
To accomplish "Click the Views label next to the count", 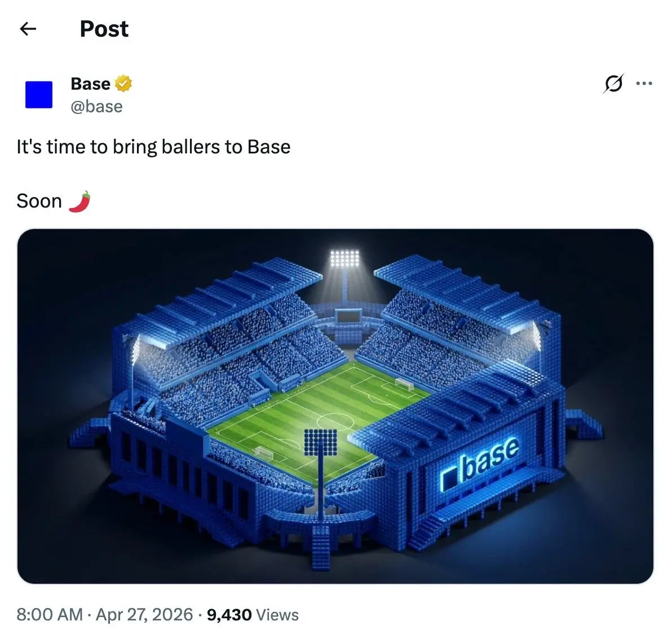I will [277, 614].
